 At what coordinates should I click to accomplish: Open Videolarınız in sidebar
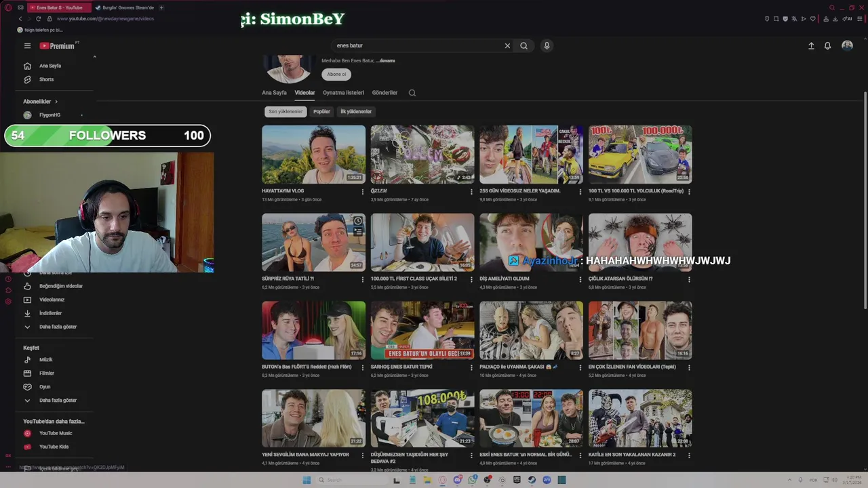tap(52, 300)
